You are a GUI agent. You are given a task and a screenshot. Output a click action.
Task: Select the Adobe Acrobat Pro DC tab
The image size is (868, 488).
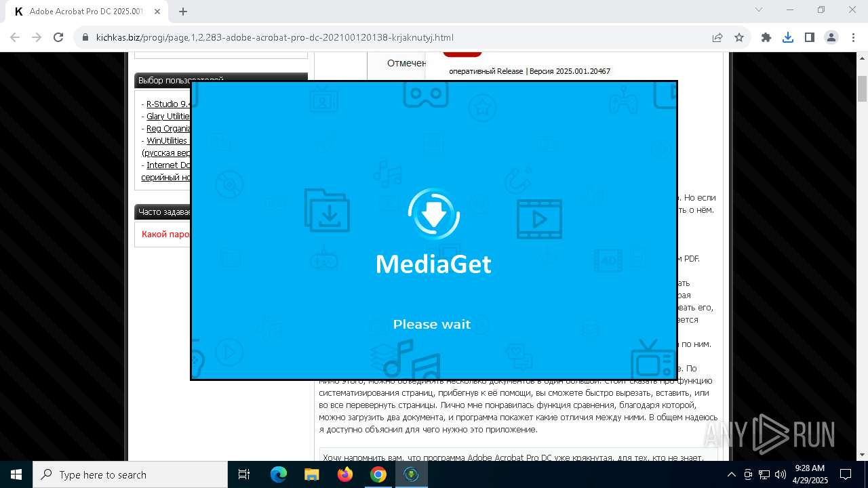pyautogui.click(x=87, y=12)
